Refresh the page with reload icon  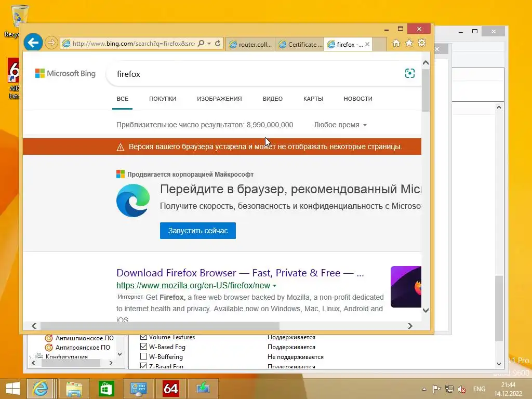(x=218, y=44)
